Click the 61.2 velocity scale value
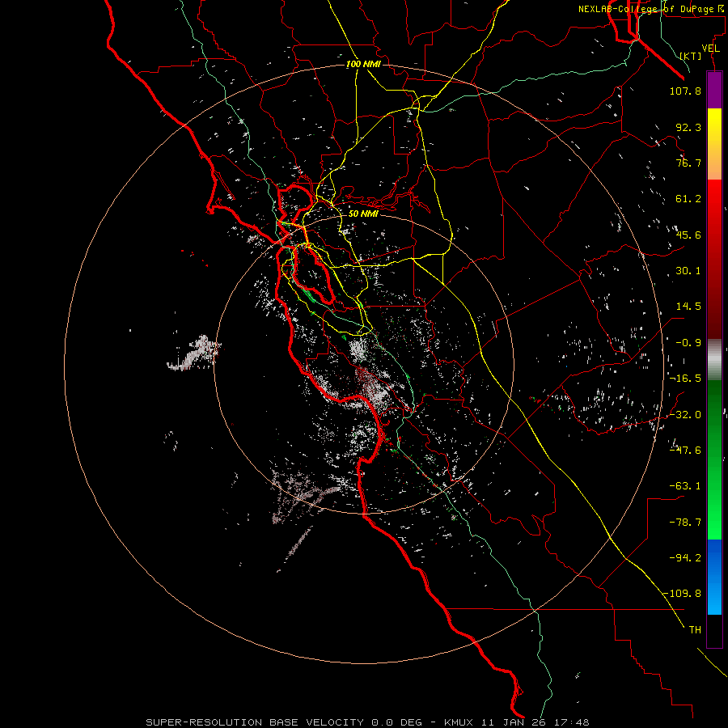Screen dimensions: 728x728 tap(688, 199)
